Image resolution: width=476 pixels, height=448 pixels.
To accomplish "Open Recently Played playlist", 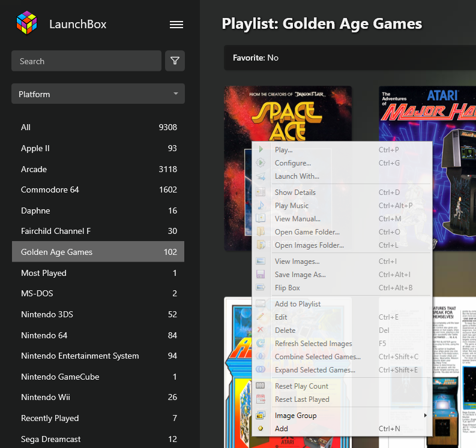I will point(98,418).
